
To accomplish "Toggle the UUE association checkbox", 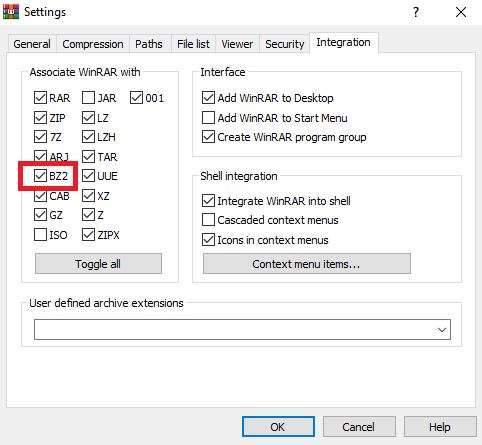I will (88, 176).
